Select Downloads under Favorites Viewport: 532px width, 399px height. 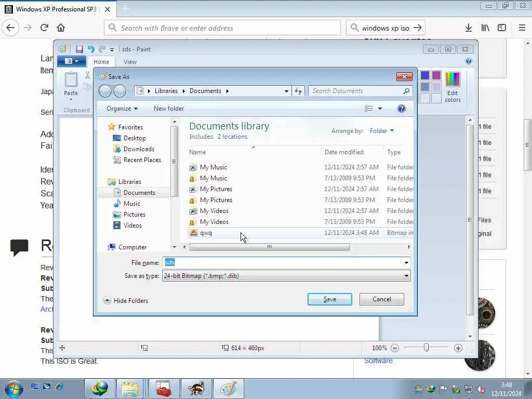(x=139, y=149)
